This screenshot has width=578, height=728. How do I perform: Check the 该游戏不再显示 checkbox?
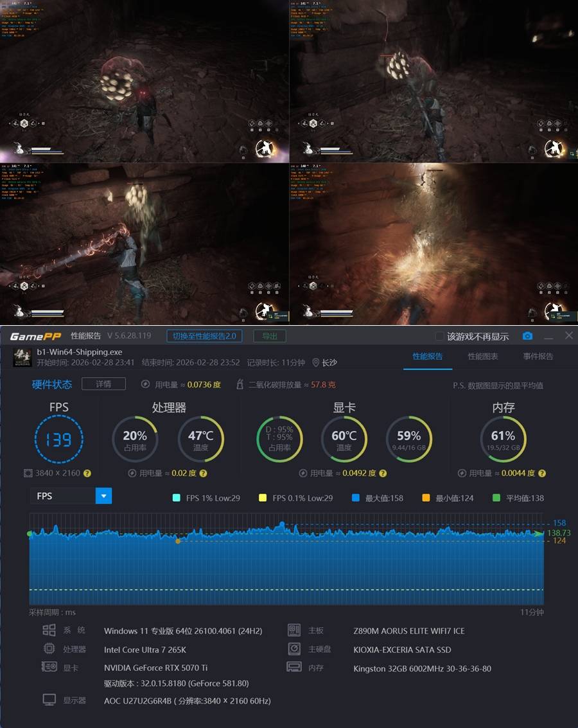point(439,336)
